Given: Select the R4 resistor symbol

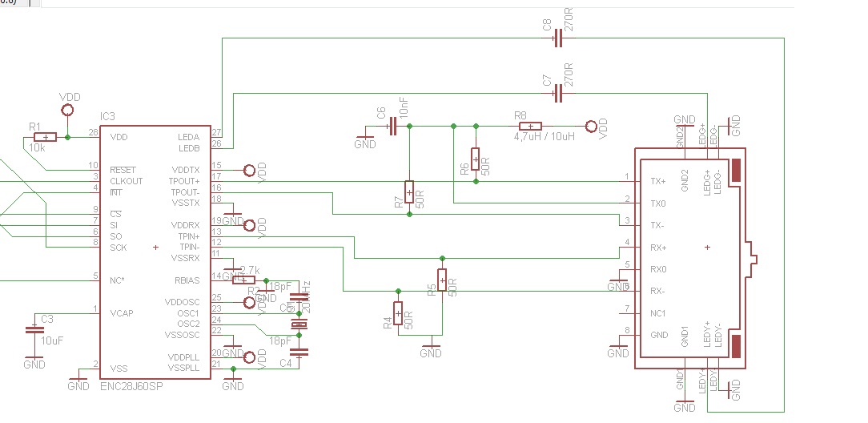Looking at the screenshot, I should pos(398,313).
